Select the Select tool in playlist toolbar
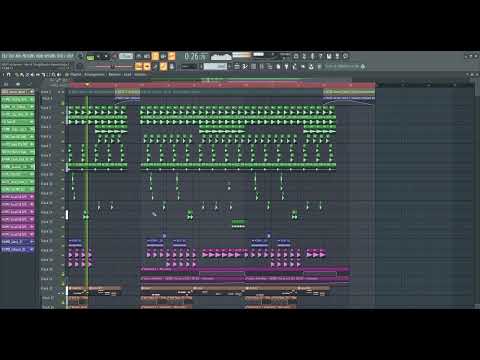Image resolution: width=480 pixels, height=360 pixels. coord(48,75)
